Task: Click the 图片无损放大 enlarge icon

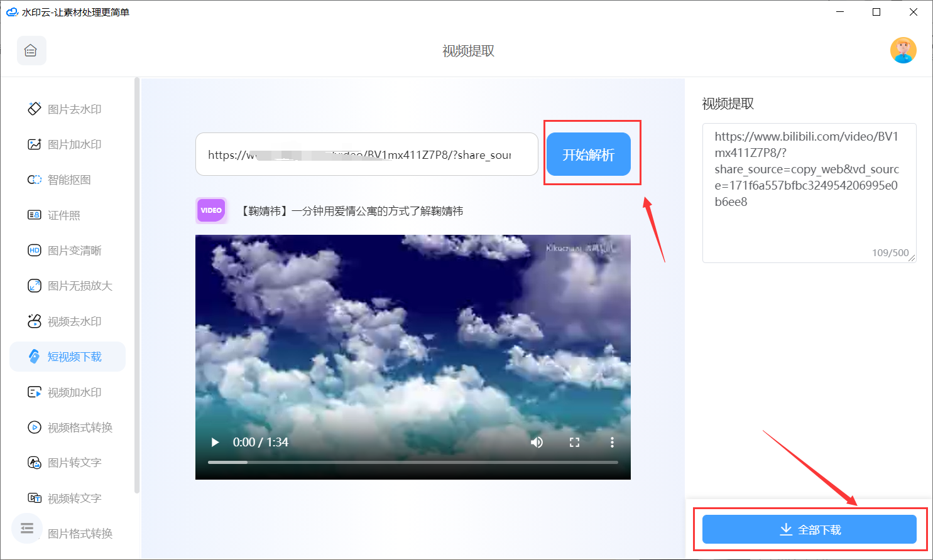Action: [x=34, y=286]
